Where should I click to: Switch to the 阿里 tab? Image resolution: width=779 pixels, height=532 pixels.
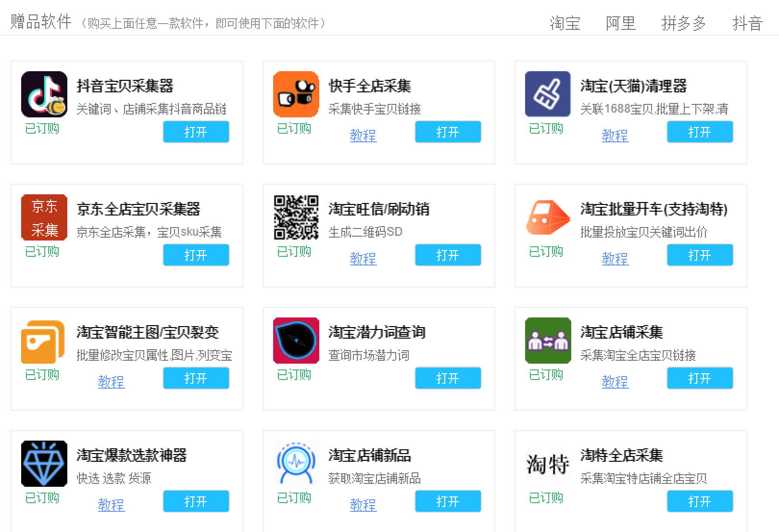coord(621,23)
